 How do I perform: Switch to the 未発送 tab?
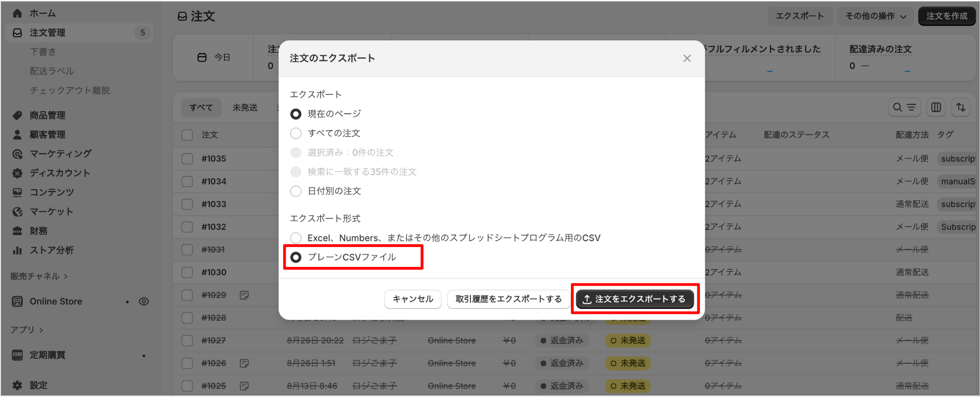(x=245, y=107)
